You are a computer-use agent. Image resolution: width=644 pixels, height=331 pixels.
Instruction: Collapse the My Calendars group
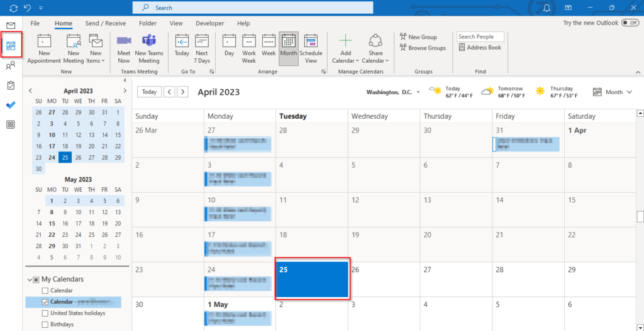30,279
